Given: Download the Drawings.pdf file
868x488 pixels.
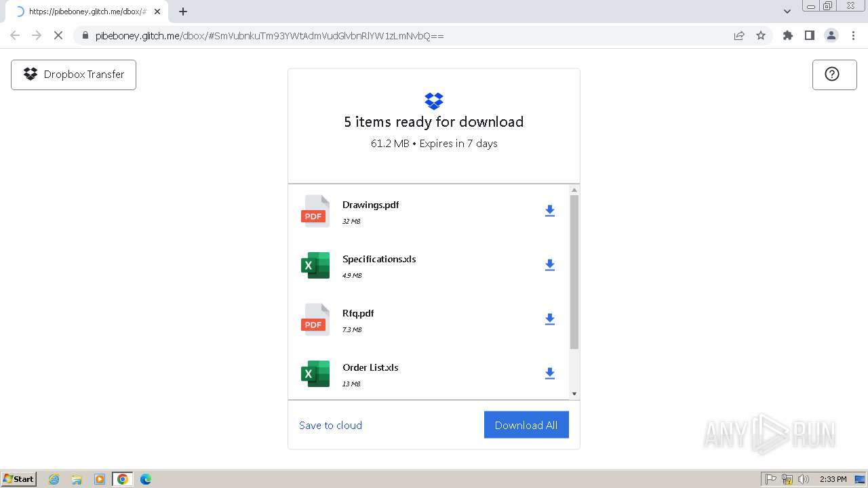Looking at the screenshot, I should [550, 211].
